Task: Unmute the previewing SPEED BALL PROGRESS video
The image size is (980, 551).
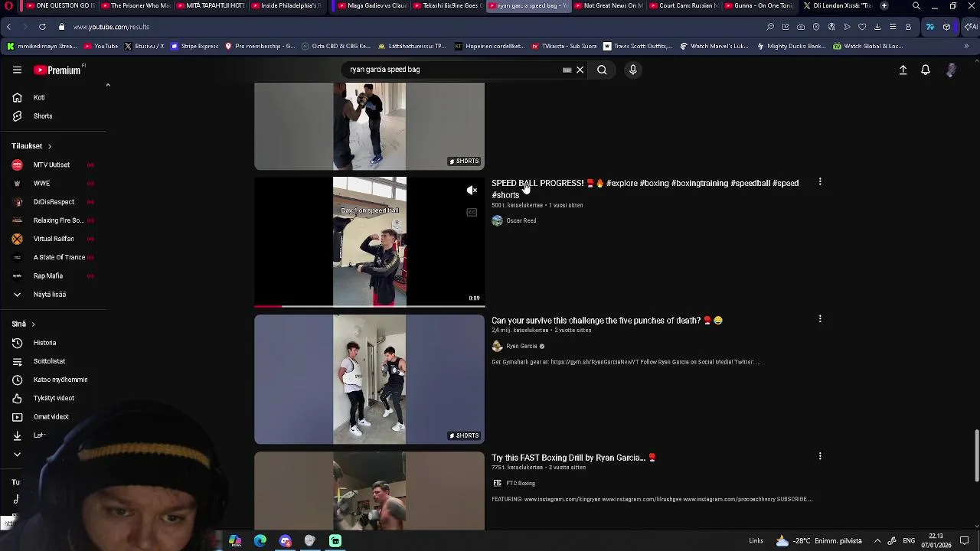Action: (x=472, y=191)
